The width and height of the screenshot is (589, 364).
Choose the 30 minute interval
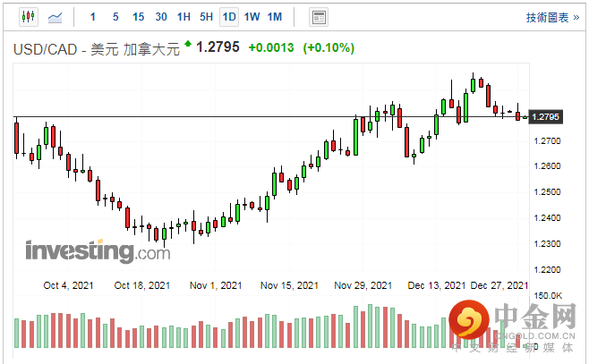(x=161, y=17)
